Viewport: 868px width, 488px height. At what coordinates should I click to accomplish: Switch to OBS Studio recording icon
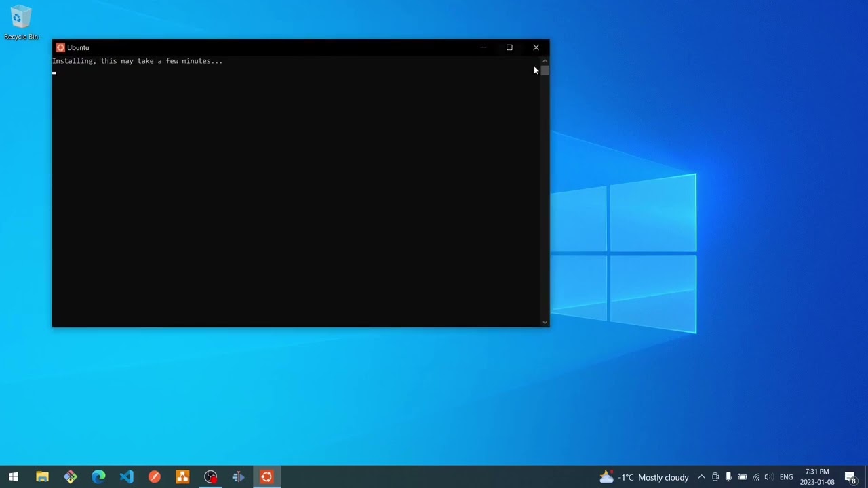click(211, 477)
